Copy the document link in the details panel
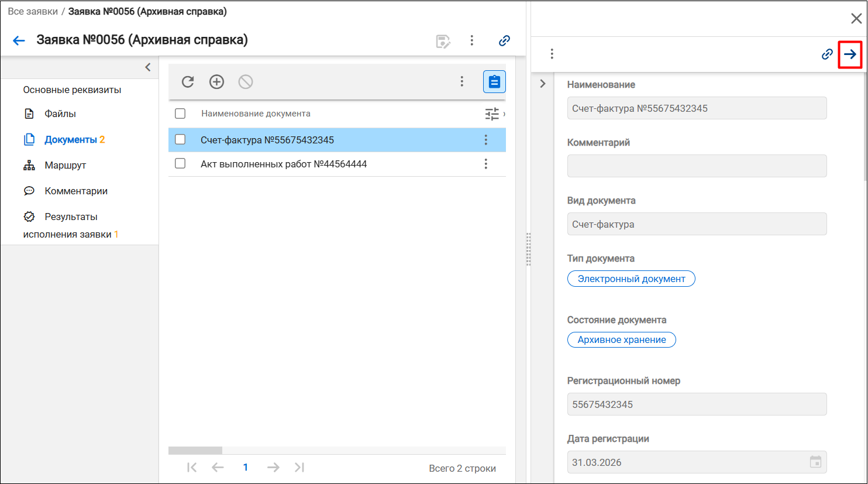The height and width of the screenshot is (484, 868). [827, 54]
